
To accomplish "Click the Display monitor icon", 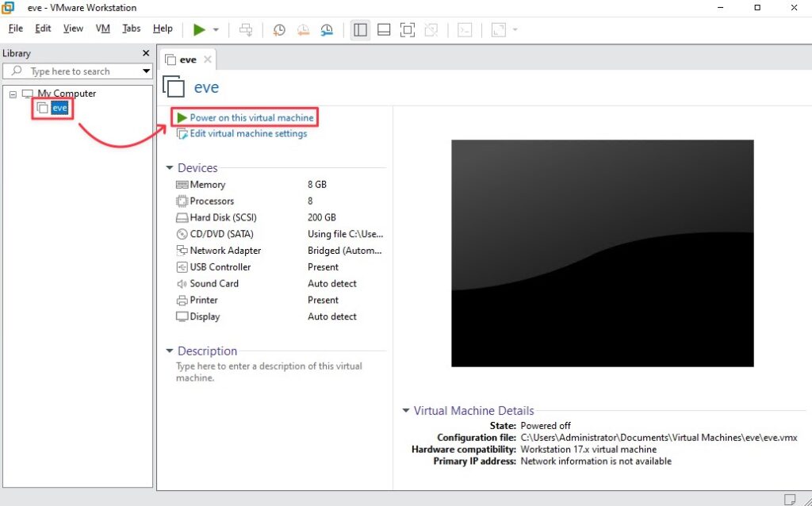I will tap(182, 317).
